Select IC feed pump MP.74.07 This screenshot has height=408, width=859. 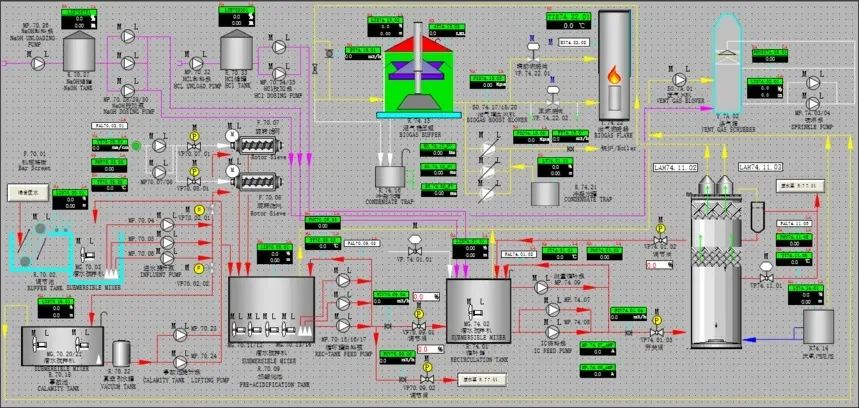point(552,309)
